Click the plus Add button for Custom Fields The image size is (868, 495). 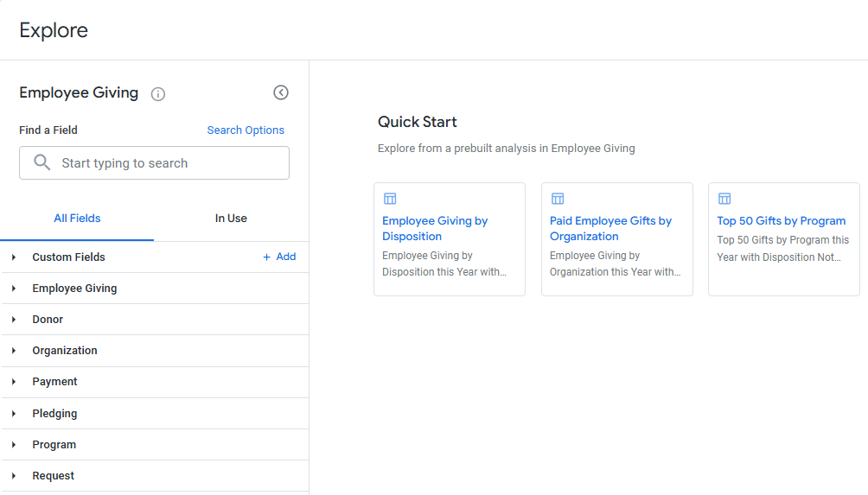click(x=279, y=257)
